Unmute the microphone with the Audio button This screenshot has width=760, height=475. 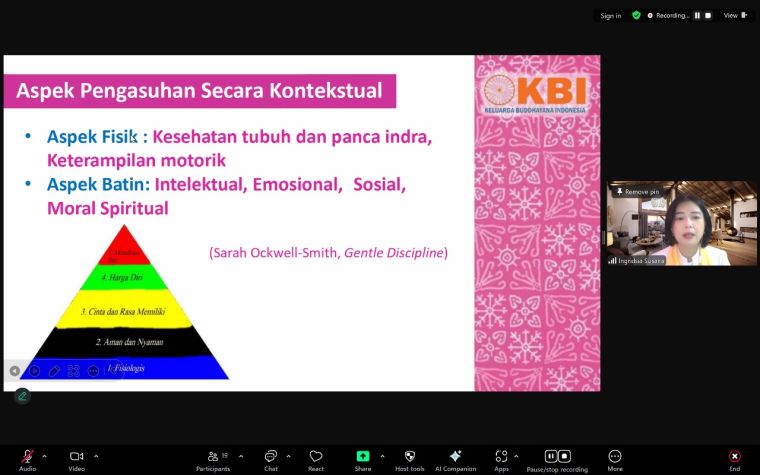pos(27,457)
